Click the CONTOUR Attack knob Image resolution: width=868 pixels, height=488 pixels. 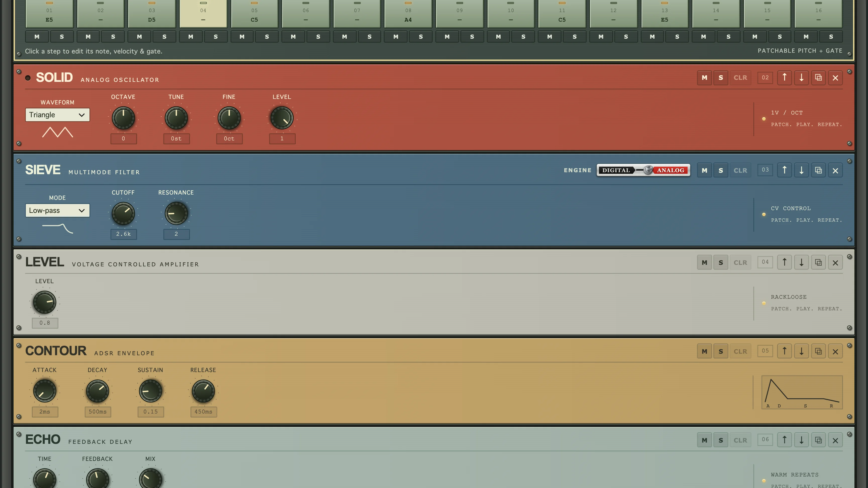44,391
